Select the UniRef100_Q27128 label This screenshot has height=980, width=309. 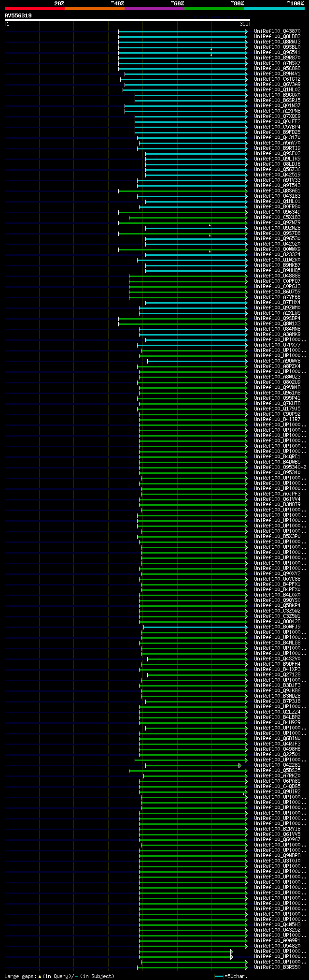point(277,675)
